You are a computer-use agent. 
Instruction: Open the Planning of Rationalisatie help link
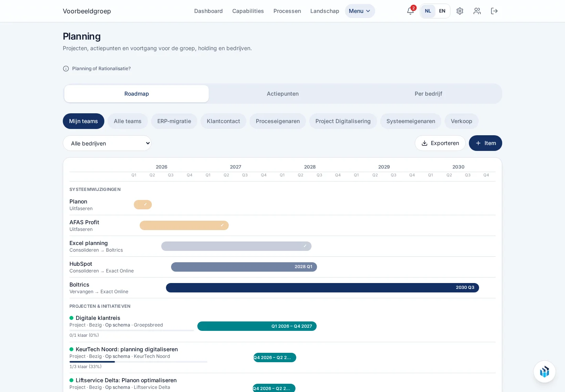click(101, 69)
